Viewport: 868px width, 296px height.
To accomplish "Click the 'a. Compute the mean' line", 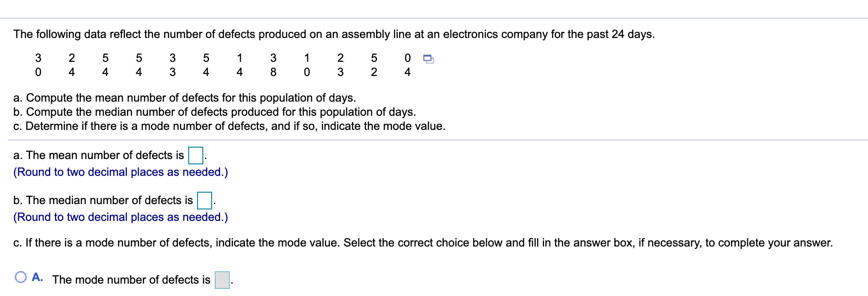I will [x=184, y=98].
